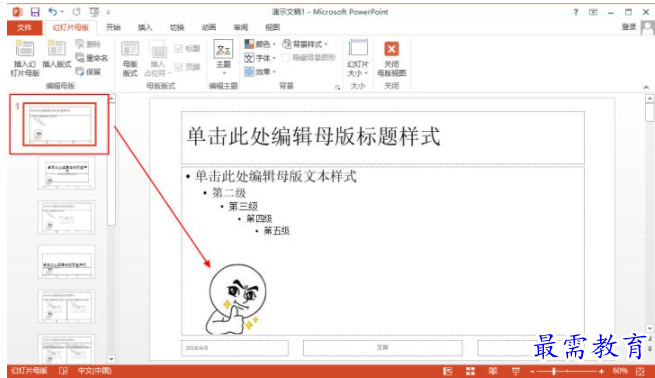Select the fourth layout thumbnail (section header)
This screenshot has height=378, width=655.
(x=66, y=262)
